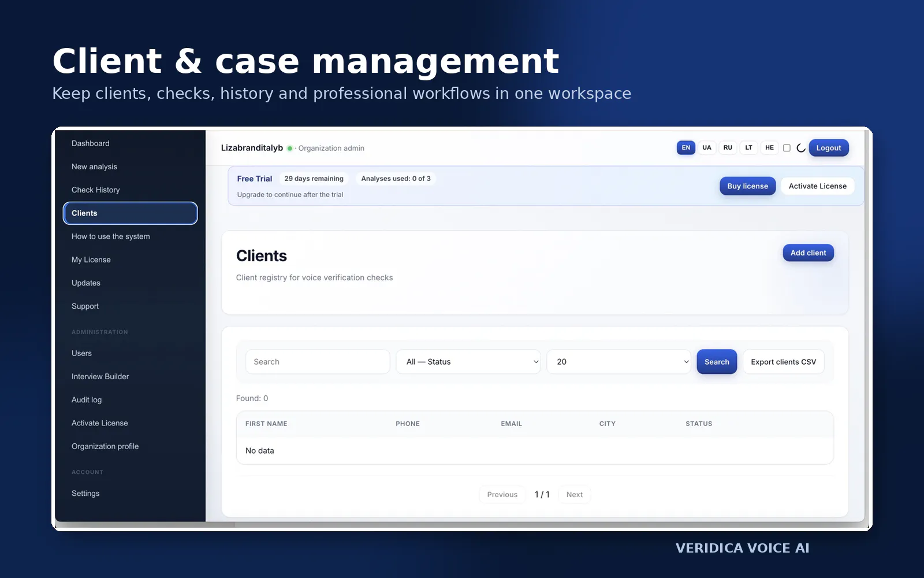Image resolution: width=924 pixels, height=578 pixels.
Task: Click the STATUS column header
Action: (699, 424)
